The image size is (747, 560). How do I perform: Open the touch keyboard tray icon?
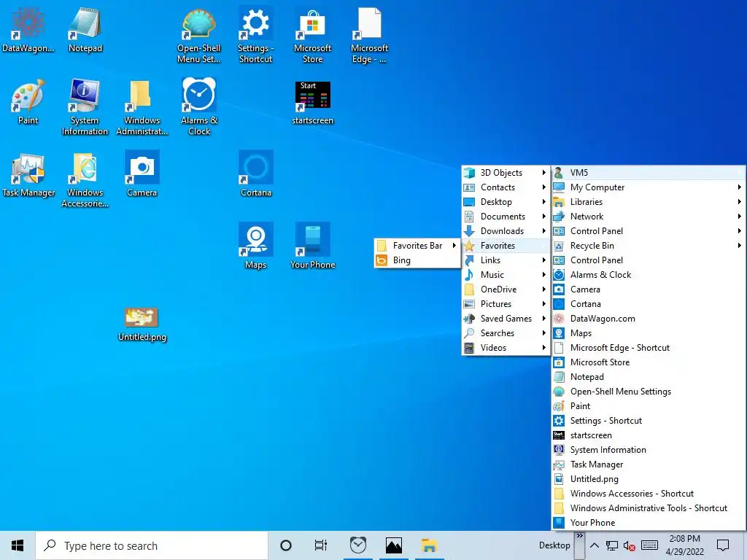coord(649,545)
